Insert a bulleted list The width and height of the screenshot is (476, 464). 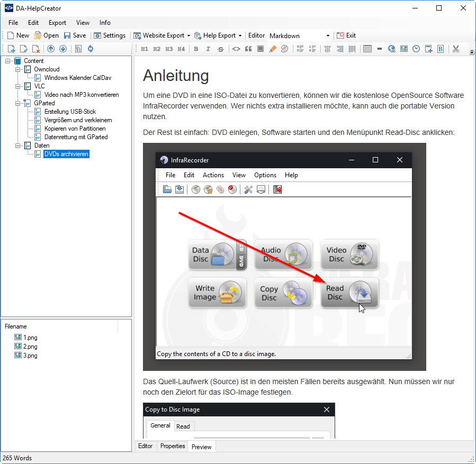[x=300, y=49]
